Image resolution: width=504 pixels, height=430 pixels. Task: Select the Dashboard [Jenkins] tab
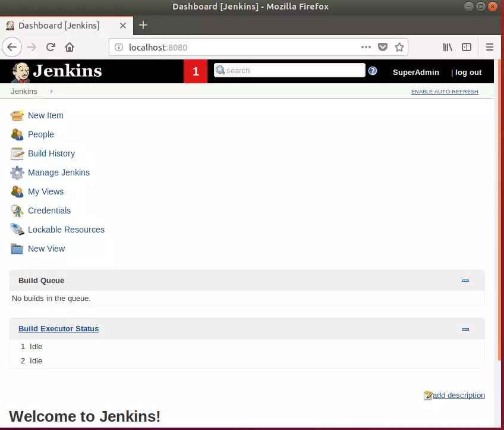(67, 26)
